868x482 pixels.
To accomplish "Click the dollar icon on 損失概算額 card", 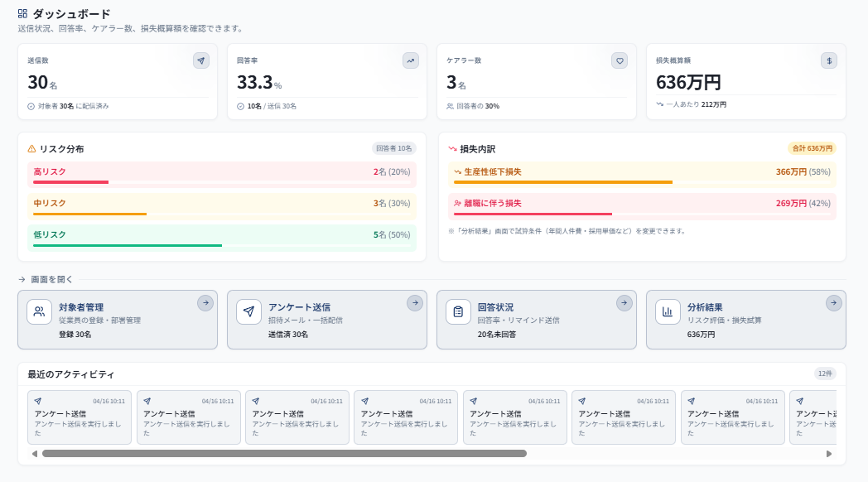I will pos(829,60).
